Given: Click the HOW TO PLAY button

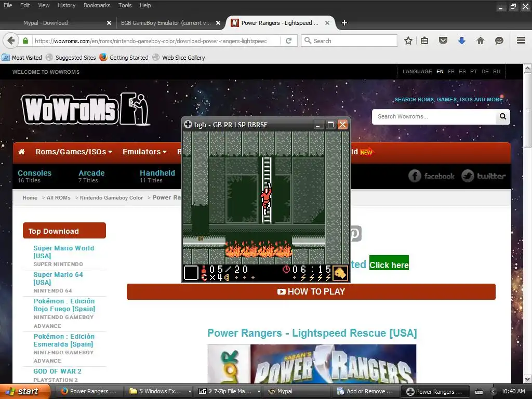Looking at the screenshot, I should click(x=311, y=292).
